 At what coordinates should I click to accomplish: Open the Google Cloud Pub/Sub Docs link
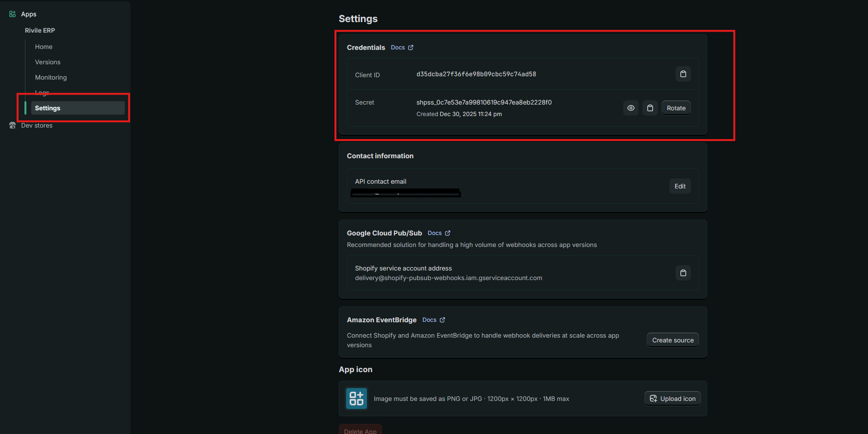coord(439,233)
